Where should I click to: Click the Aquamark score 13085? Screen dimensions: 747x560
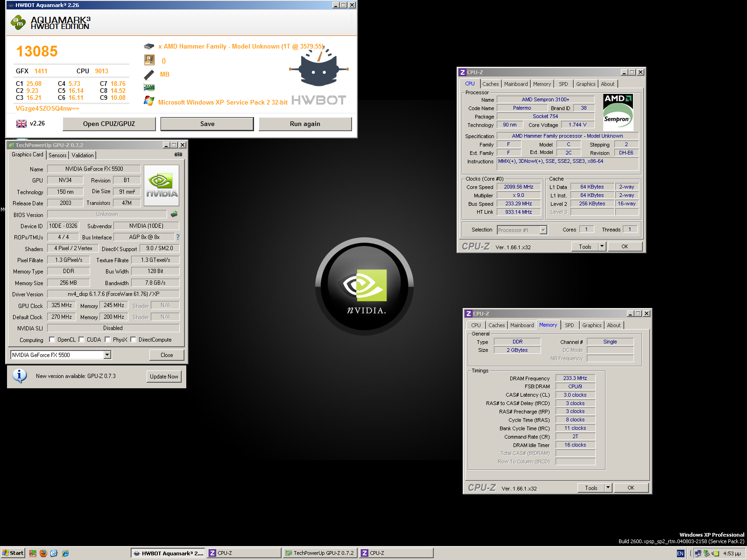pyautogui.click(x=37, y=51)
